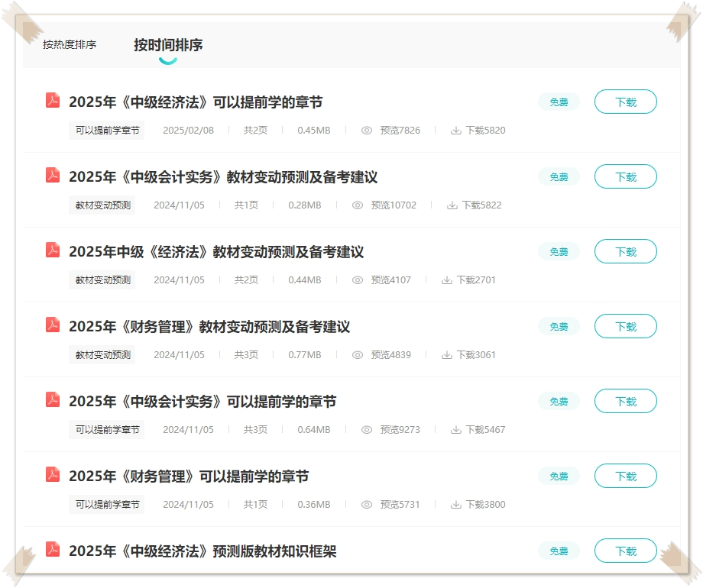Image resolution: width=703 pixels, height=588 pixels.
Task: Click the 下载 button on the first row
Action: tap(625, 101)
